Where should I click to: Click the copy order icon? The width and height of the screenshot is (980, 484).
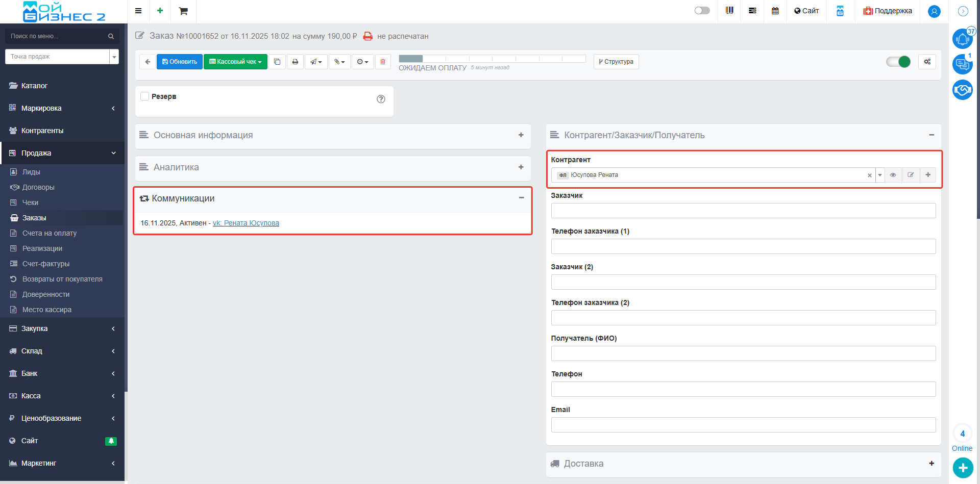pyautogui.click(x=277, y=62)
